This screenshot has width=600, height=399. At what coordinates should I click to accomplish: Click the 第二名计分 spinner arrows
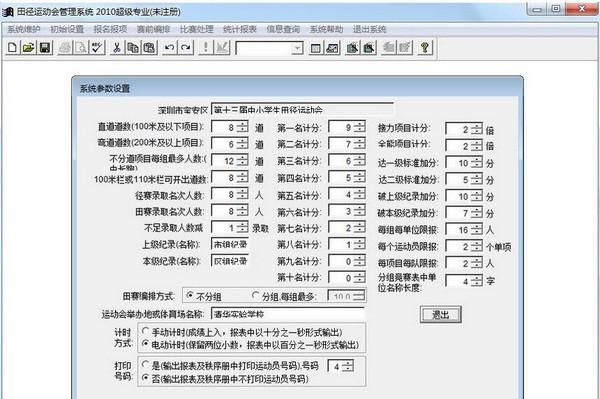tap(359, 144)
